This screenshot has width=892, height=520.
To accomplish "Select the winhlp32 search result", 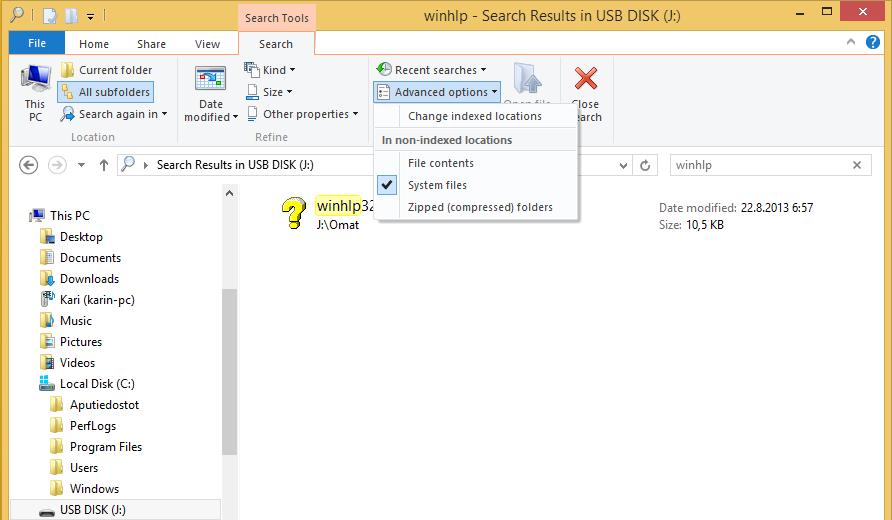I will pyautogui.click(x=345, y=205).
